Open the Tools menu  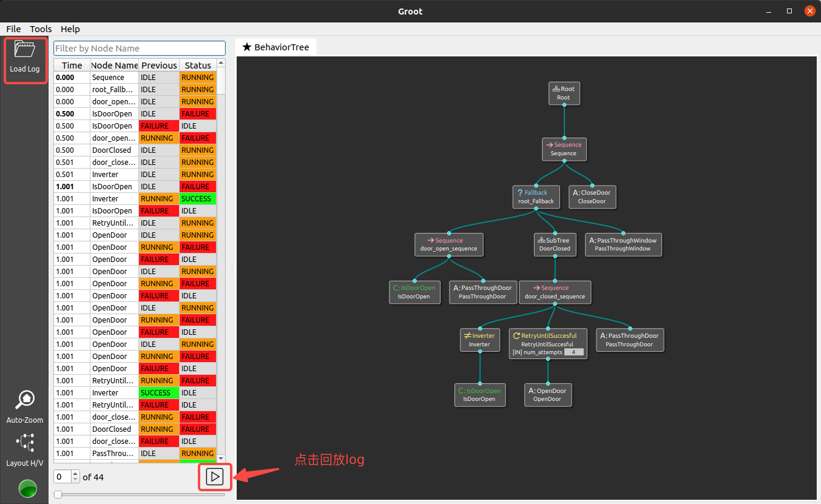40,29
